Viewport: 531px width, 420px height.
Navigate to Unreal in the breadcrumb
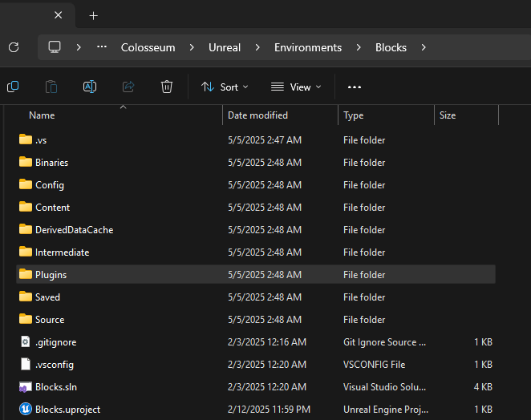point(225,48)
